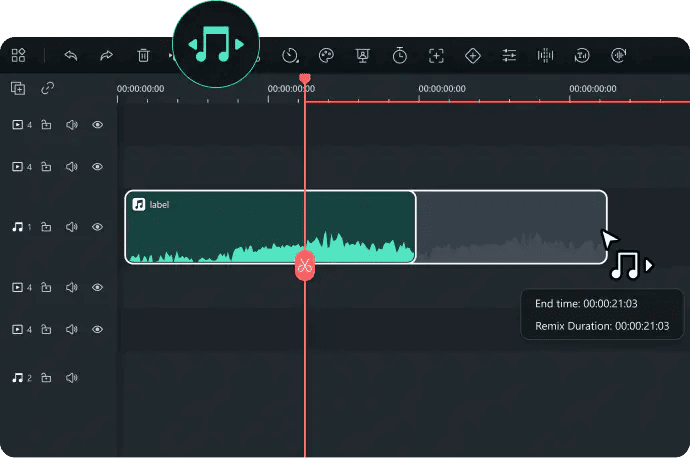The width and height of the screenshot is (690, 458).
Task: Click the red playhead handle on the ruler
Action: pos(305,79)
